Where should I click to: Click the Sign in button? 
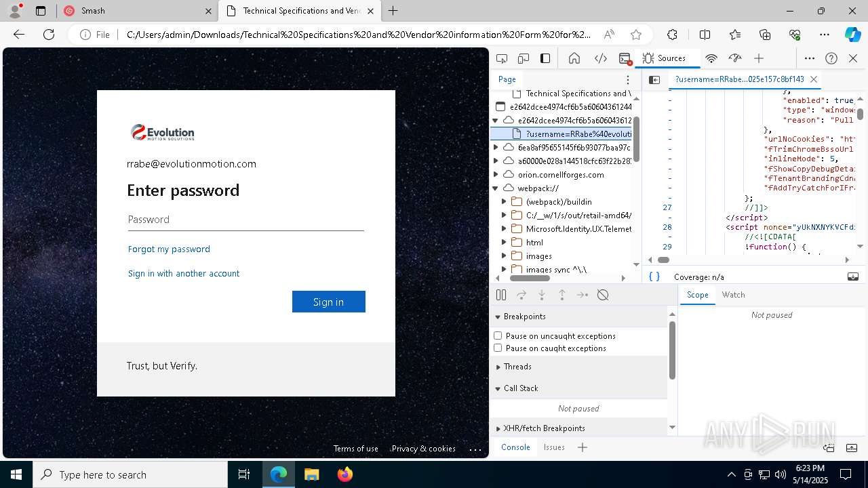[x=329, y=302]
